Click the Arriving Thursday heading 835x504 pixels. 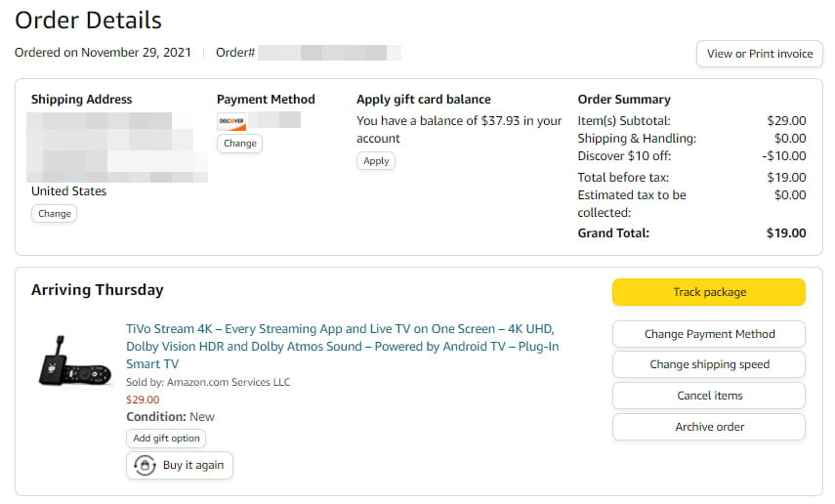pyautogui.click(x=98, y=290)
